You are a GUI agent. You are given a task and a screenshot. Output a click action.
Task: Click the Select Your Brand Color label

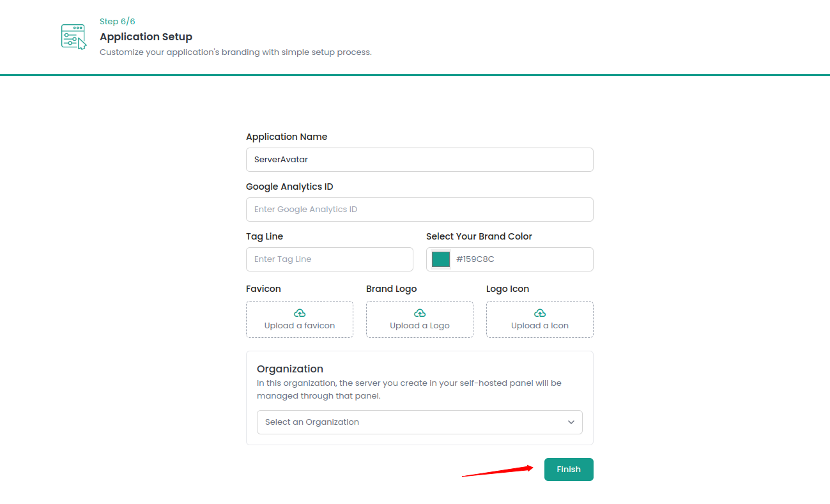coord(479,236)
